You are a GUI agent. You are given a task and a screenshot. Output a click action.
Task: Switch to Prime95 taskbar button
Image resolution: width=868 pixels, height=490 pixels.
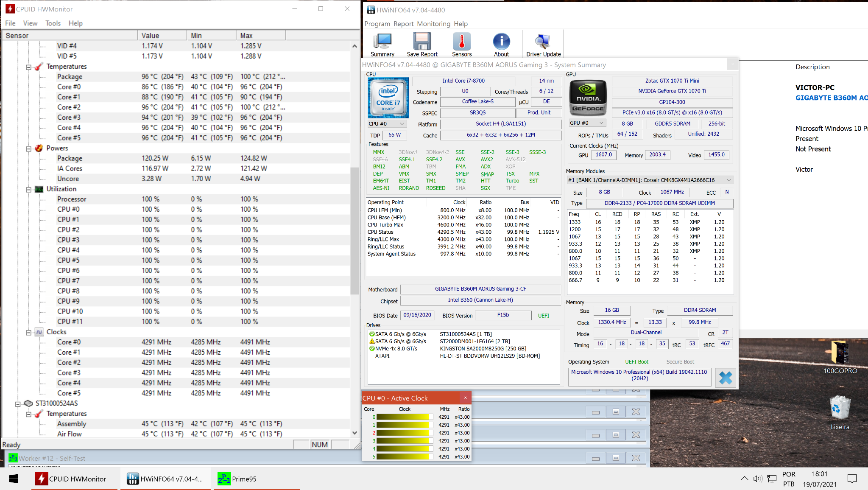click(257, 479)
